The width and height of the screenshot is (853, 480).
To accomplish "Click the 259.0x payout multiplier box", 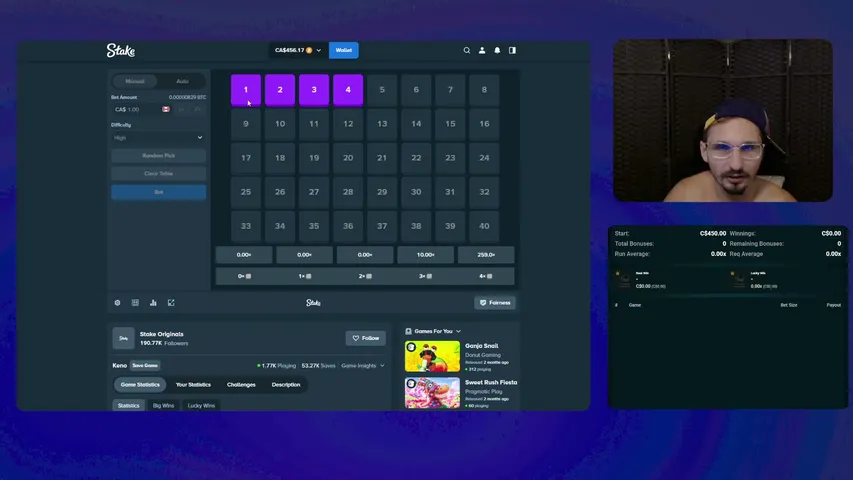I will click(x=486, y=255).
